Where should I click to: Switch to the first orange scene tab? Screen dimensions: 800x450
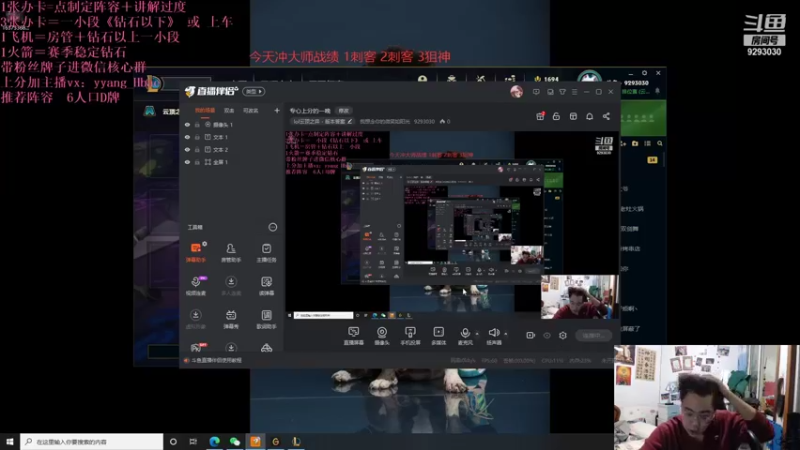point(205,110)
